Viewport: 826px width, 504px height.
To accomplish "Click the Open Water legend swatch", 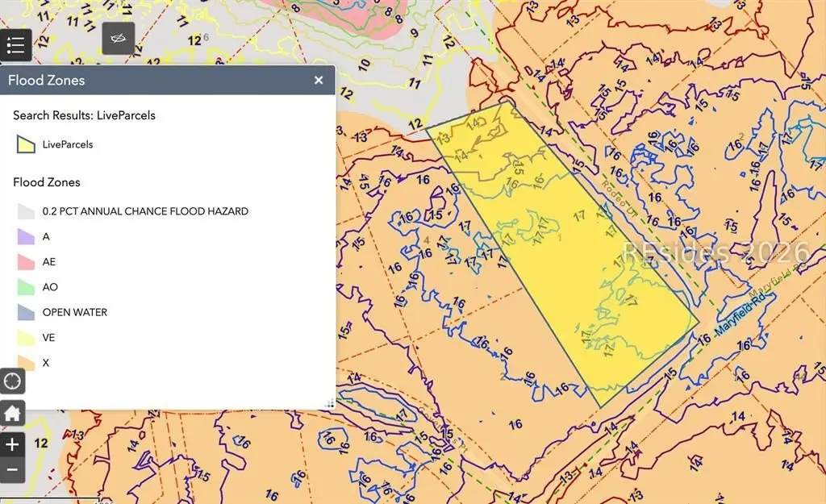I will tap(26, 312).
